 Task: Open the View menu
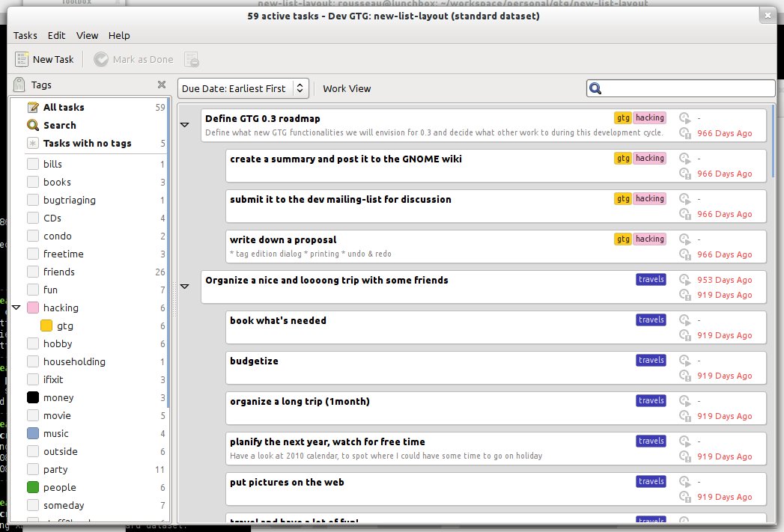point(87,35)
